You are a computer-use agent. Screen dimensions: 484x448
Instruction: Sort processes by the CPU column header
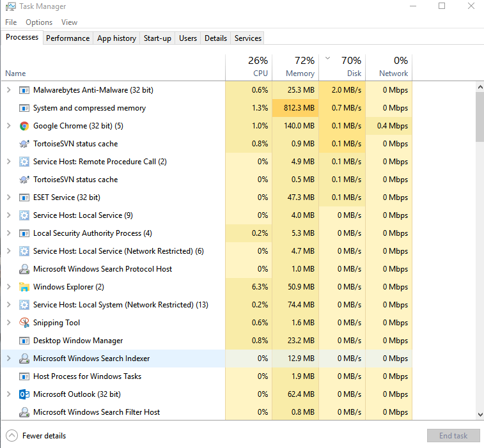coord(249,67)
